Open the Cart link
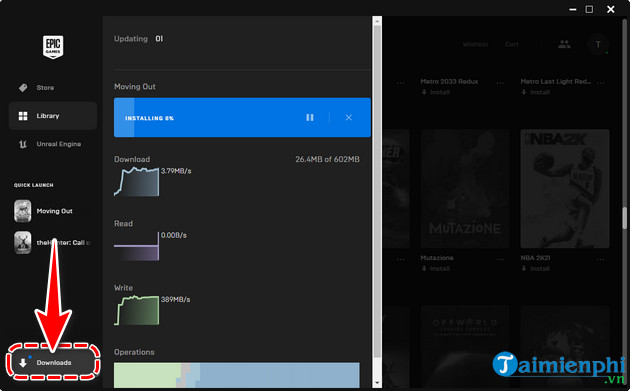 (512, 44)
